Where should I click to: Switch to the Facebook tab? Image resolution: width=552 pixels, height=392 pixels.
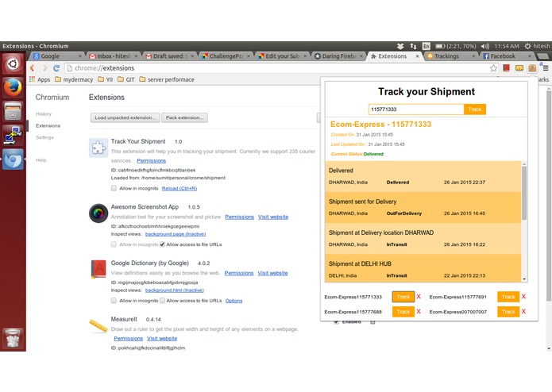(x=507, y=56)
